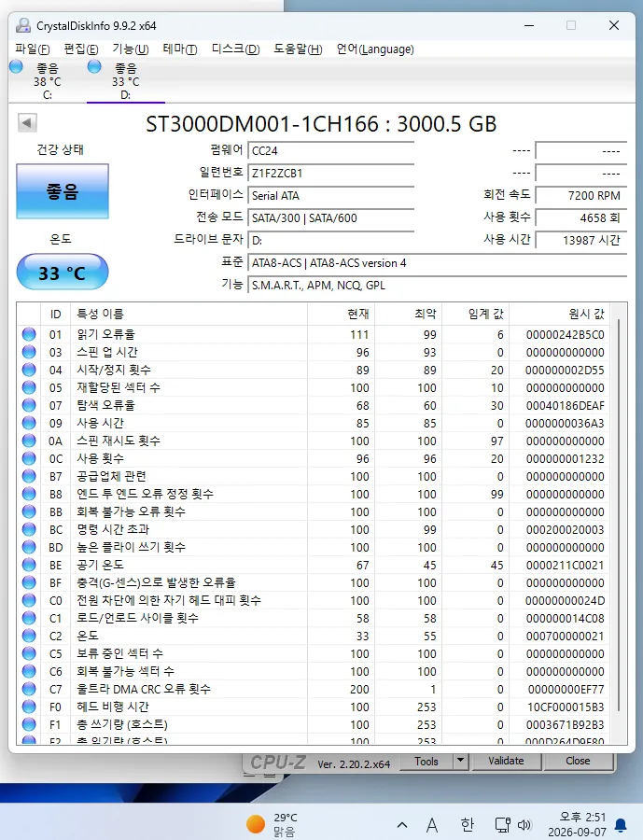Click the 좋음 health status button
This screenshot has width=643, height=840.
[x=63, y=191]
